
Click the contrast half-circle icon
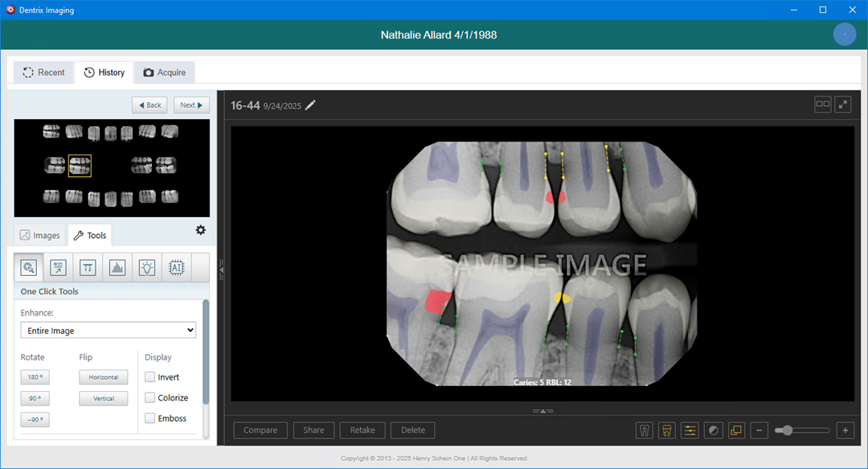(x=713, y=430)
